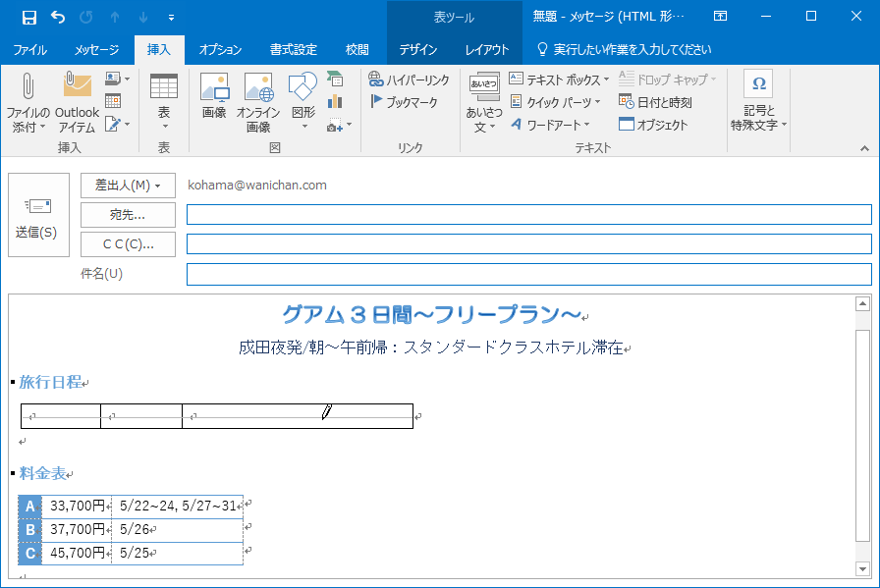880x588 pixels.
Task: Undo the last action
Action: click(58, 18)
